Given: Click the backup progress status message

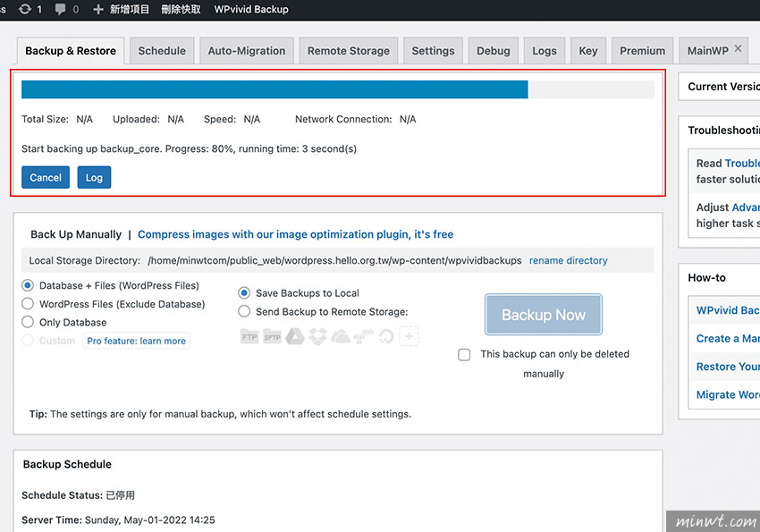Looking at the screenshot, I should point(189,148).
